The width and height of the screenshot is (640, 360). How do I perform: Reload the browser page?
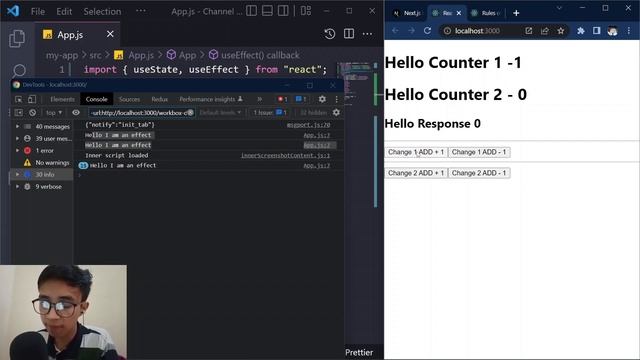pos(427,31)
